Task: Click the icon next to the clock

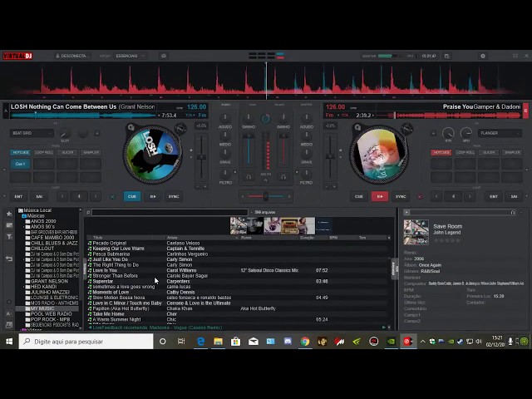Action: pos(447,56)
